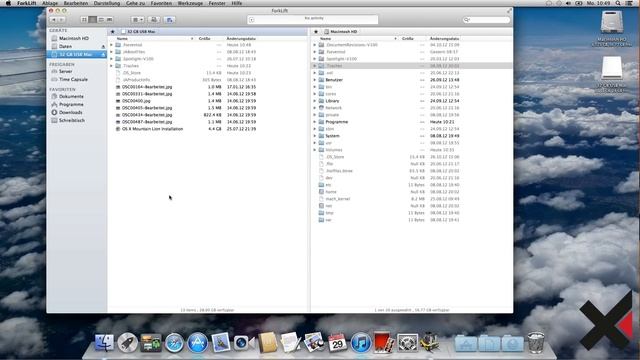Expand Programme folder in right pane

[314, 122]
